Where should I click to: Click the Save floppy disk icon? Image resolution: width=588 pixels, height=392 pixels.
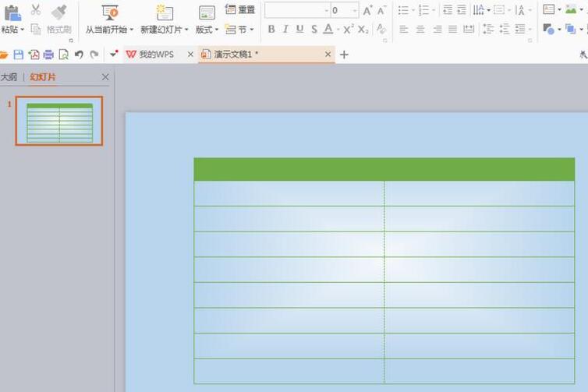click(x=19, y=55)
